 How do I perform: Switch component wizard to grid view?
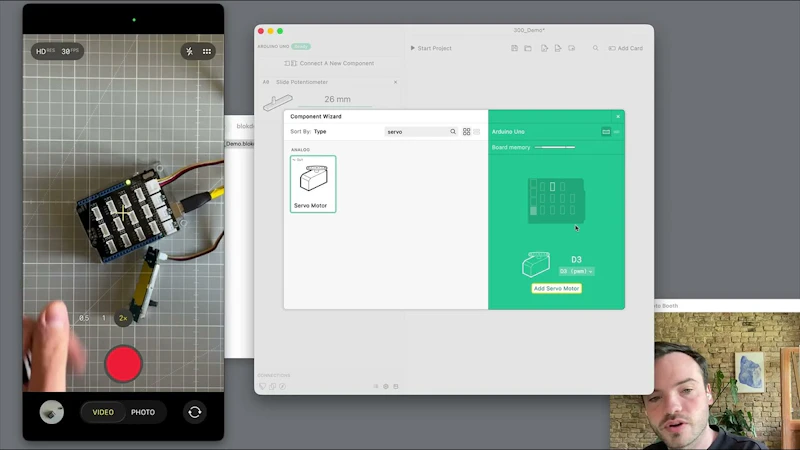coord(466,132)
